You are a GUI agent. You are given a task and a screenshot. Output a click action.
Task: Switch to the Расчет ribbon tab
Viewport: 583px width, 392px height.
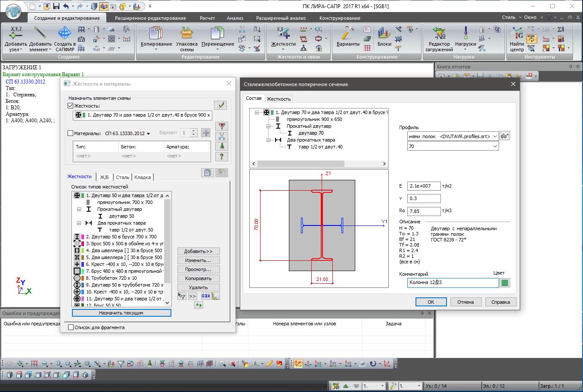[207, 18]
